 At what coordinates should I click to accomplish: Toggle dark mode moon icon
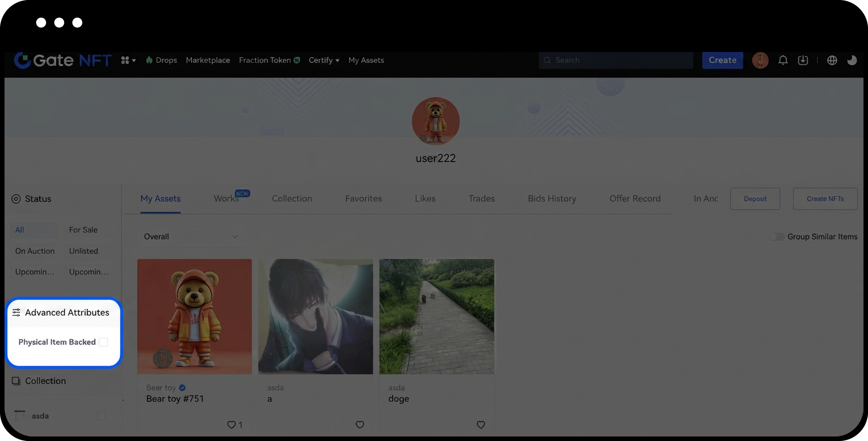[852, 60]
